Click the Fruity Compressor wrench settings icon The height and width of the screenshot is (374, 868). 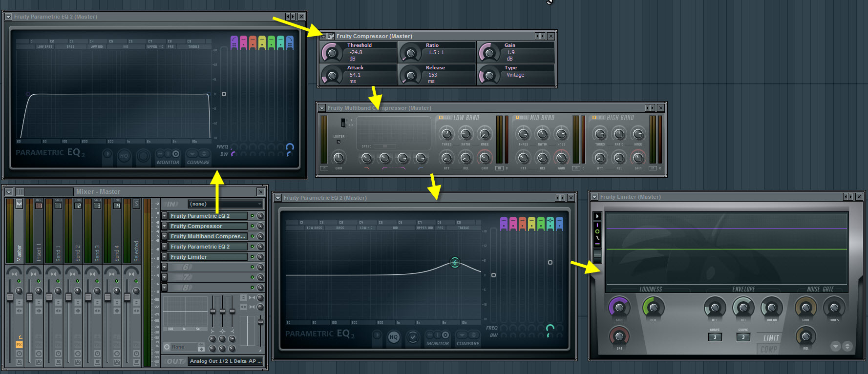tap(331, 36)
